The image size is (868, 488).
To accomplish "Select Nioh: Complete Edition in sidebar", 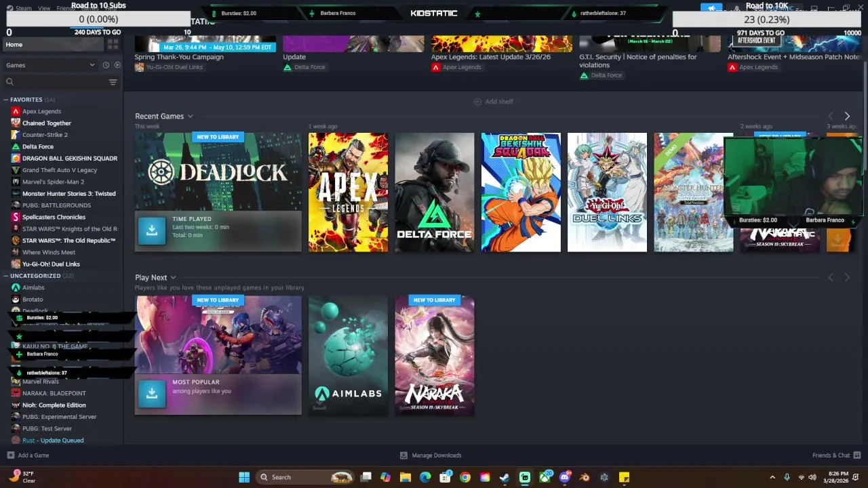I will tap(54, 405).
